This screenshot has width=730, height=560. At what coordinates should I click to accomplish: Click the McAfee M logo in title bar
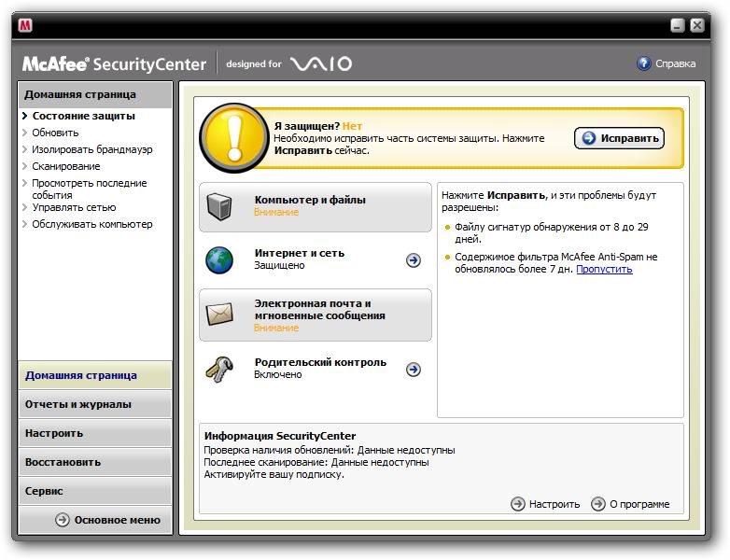click(x=25, y=25)
